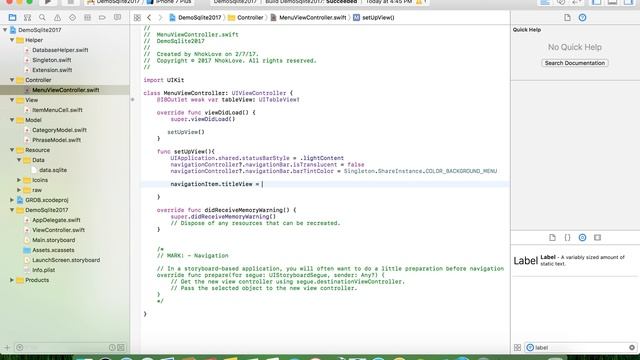Image resolution: width=640 pixels, height=360 pixels.
Task: Open the Find navigator magnifier icon
Action: [x=42, y=18]
